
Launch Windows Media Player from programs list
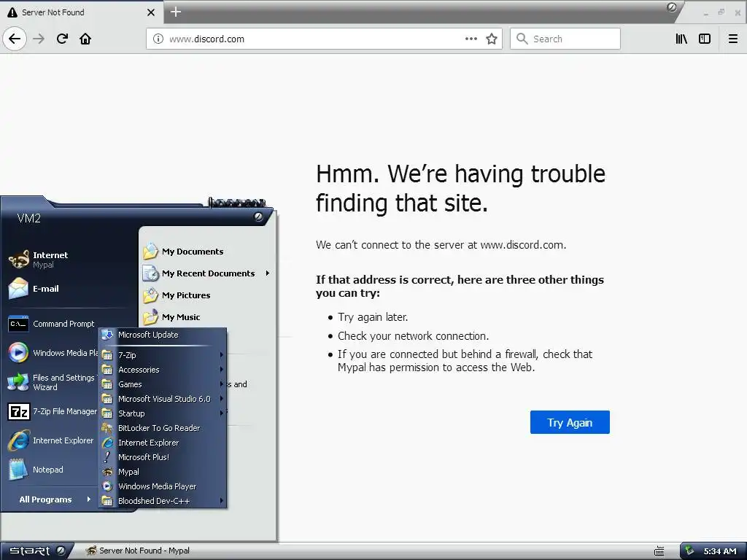coord(163,486)
